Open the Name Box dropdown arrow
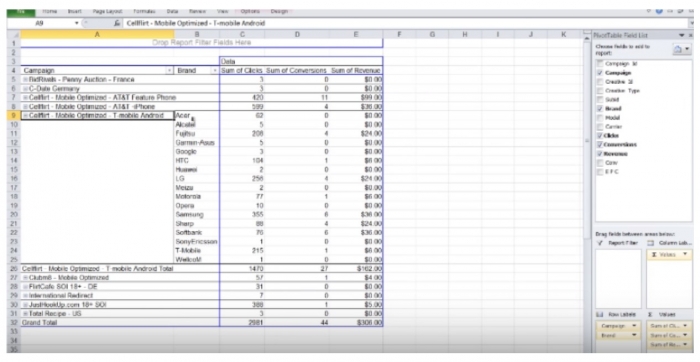This screenshot has height=362, width=700. click(76, 23)
